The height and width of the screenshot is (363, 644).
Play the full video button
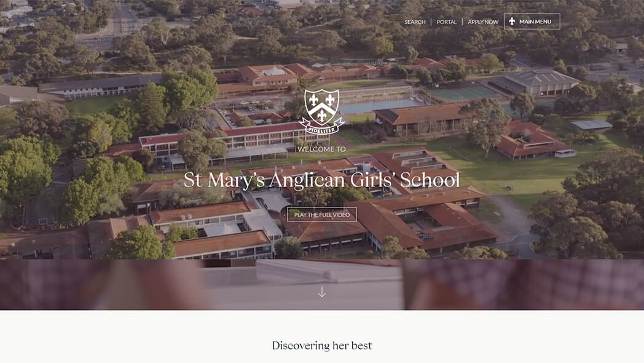(322, 215)
